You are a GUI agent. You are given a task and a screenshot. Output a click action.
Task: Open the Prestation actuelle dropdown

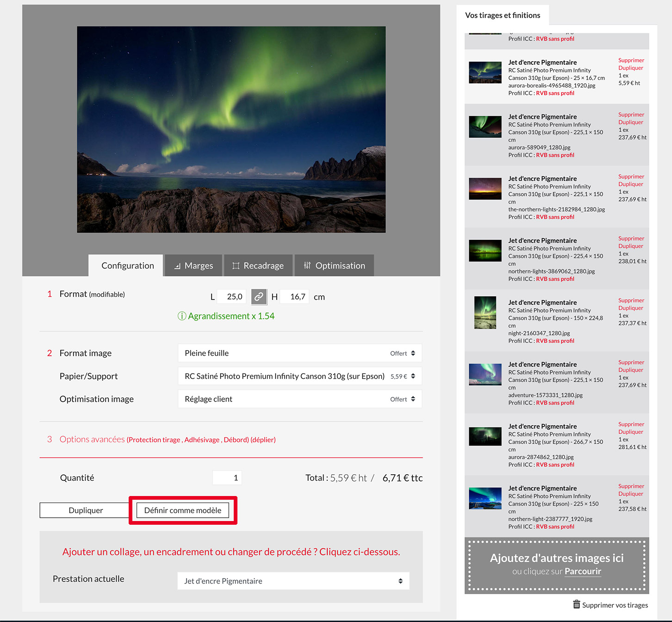tap(293, 581)
